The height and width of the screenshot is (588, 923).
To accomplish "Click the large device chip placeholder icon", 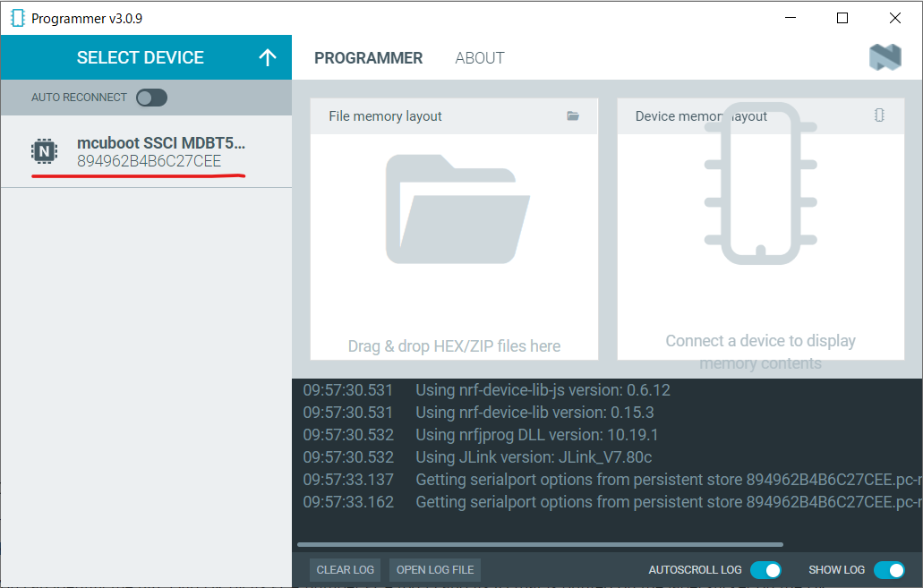I will coord(760,183).
